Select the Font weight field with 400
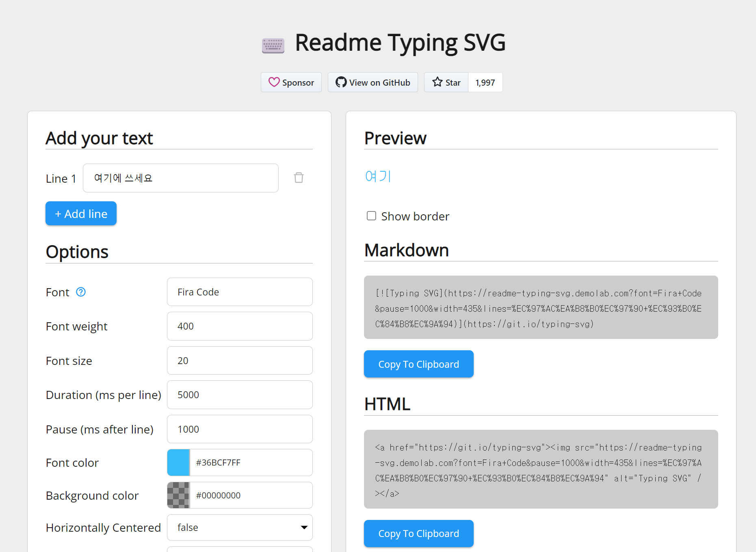 pos(240,326)
